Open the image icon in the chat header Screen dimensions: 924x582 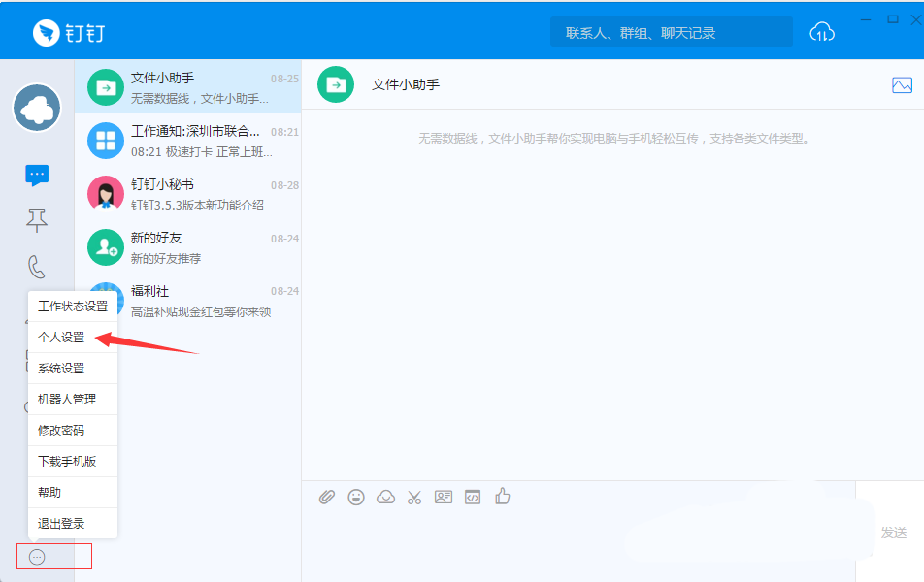point(903,84)
